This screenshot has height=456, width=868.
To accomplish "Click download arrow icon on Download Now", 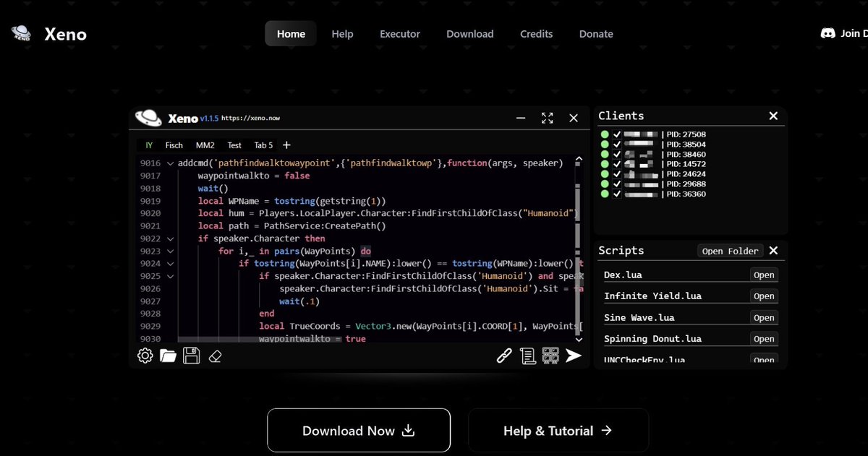I will click(x=408, y=431).
